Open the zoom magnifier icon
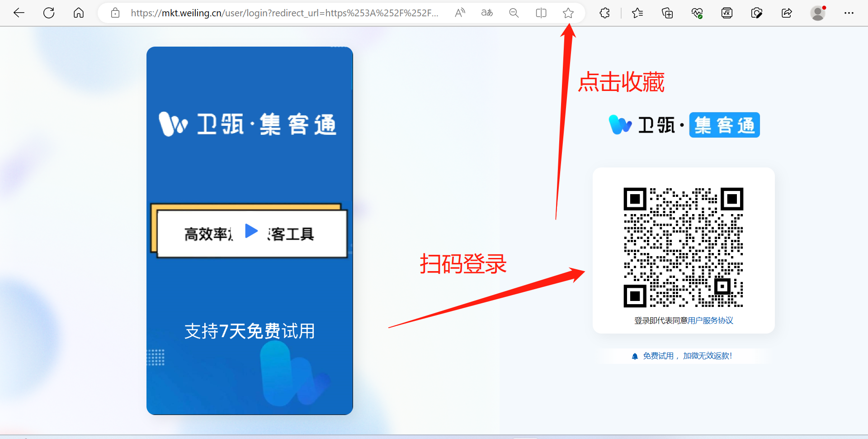Screen dimensions: 868x439 pos(514,13)
